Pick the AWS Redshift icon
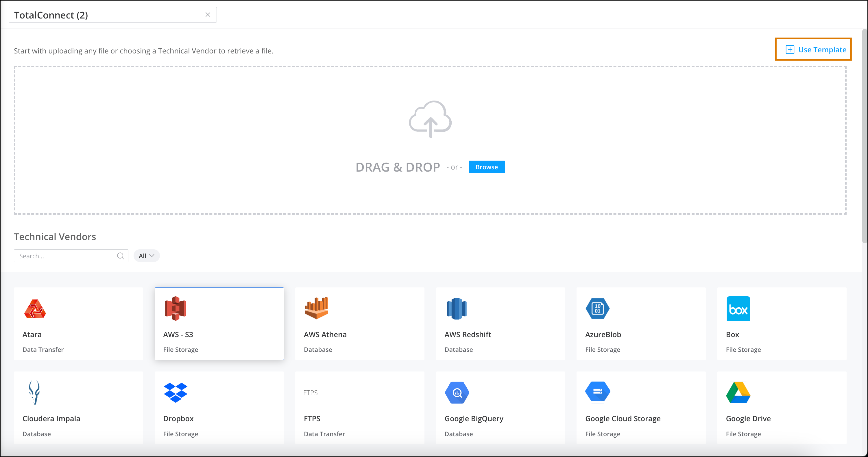The width and height of the screenshot is (868, 457). 457,309
